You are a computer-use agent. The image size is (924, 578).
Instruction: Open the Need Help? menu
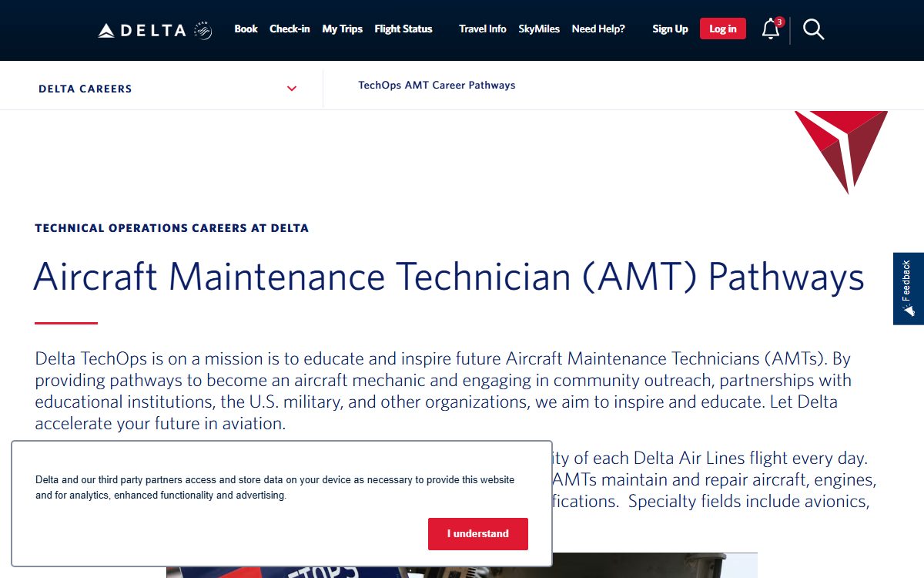click(x=598, y=29)
